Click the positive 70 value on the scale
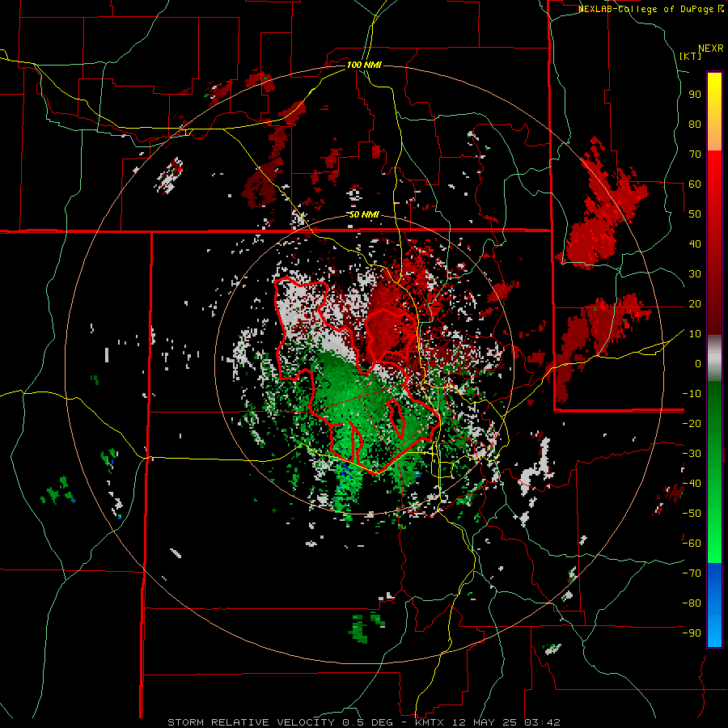728x728 pixels. click(695, 154)
